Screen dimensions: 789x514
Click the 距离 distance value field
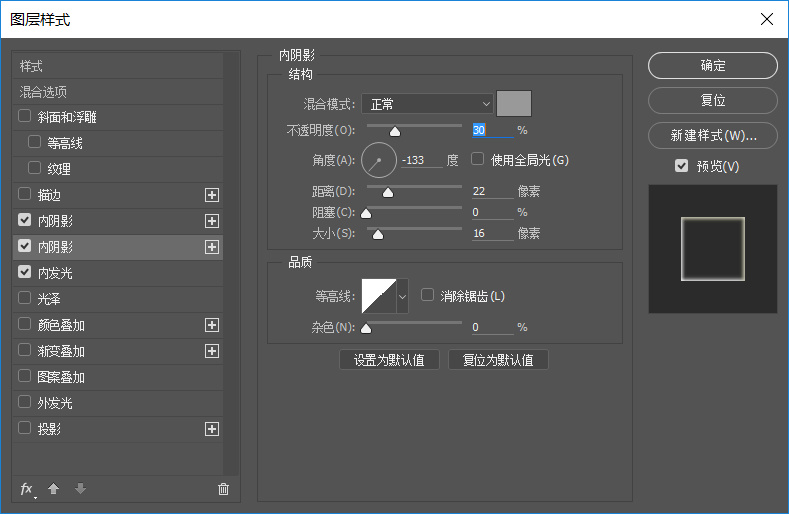tap(490, 192)
